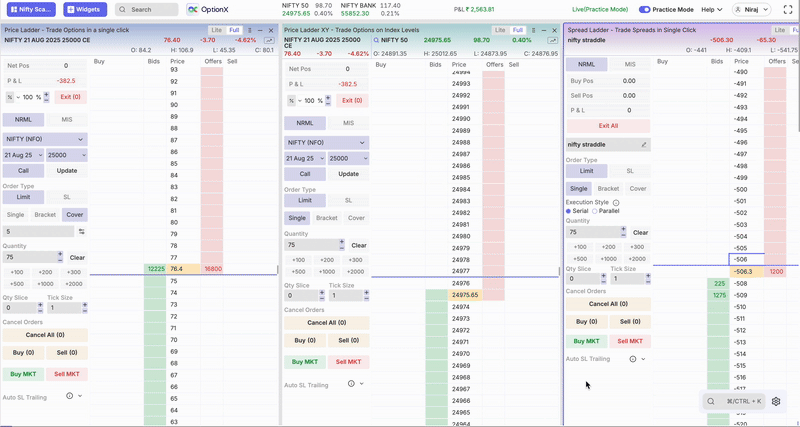800x427 pixels.
Task: Open settings gear at bottom right
Action: 775,401
